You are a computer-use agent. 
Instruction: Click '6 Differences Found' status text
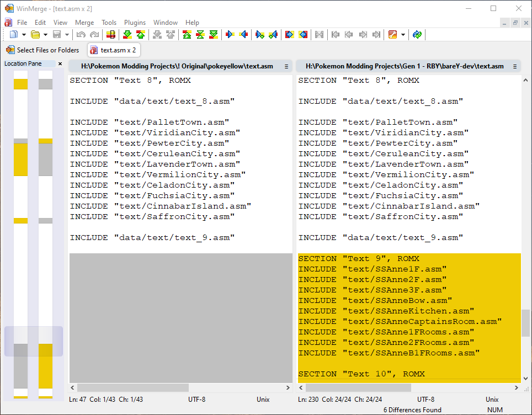[x=412, y=410]
